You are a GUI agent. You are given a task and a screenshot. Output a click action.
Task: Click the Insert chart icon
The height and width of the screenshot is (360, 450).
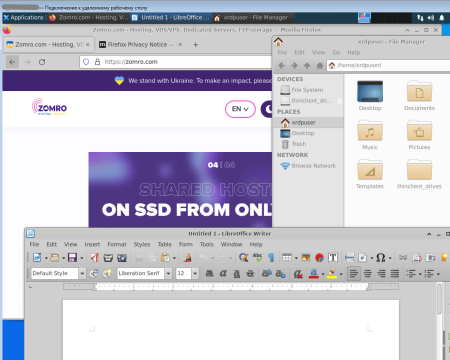click(319, 257)
